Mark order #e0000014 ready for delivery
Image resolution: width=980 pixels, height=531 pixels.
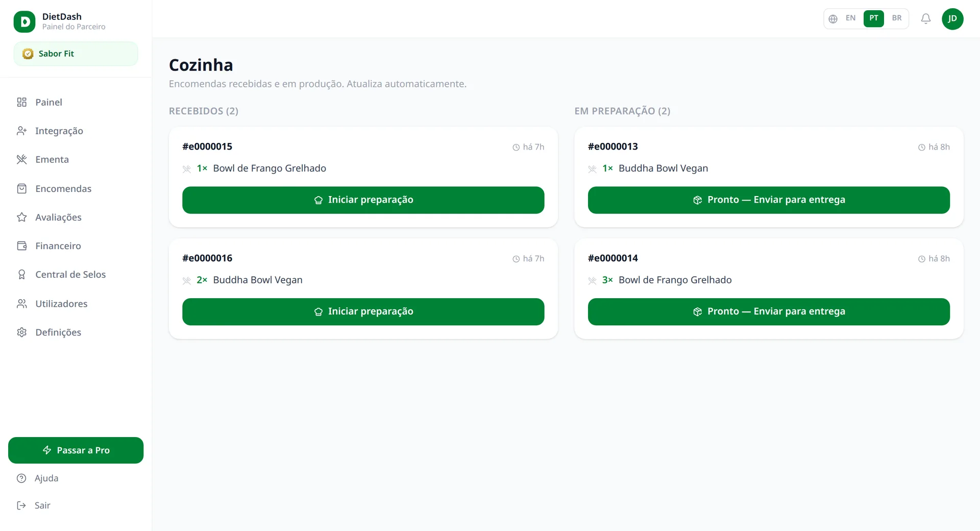click(x=769, y=312)
